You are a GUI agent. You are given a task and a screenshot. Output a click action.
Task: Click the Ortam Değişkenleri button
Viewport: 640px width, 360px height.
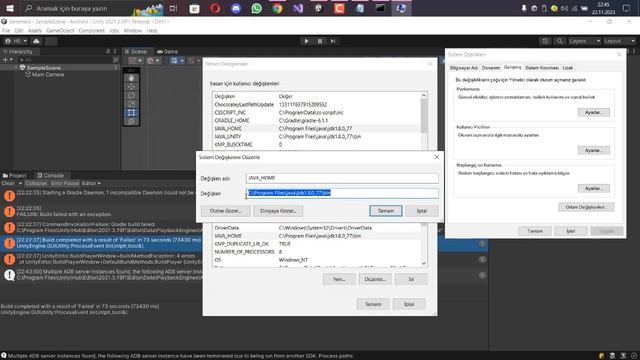586,207
